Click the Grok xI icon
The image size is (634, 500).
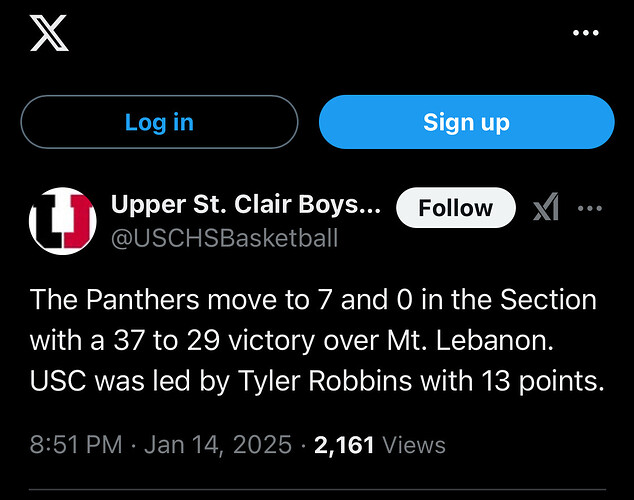[546, 207]
